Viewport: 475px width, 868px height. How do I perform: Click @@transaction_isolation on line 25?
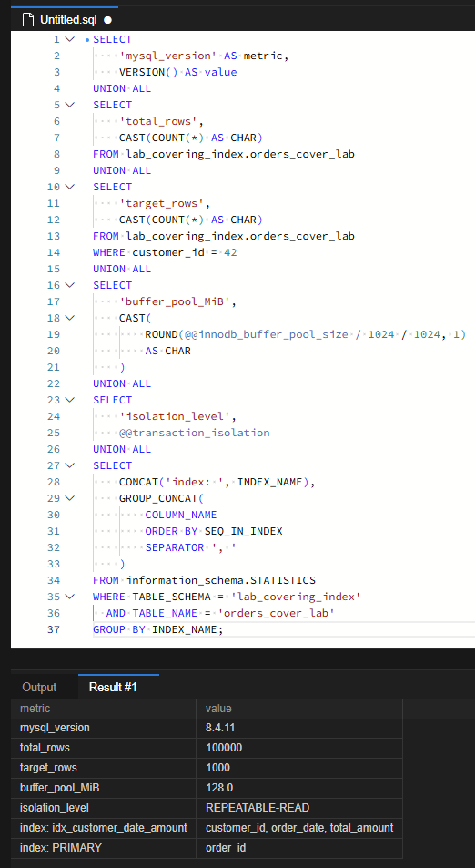(194, 433)
